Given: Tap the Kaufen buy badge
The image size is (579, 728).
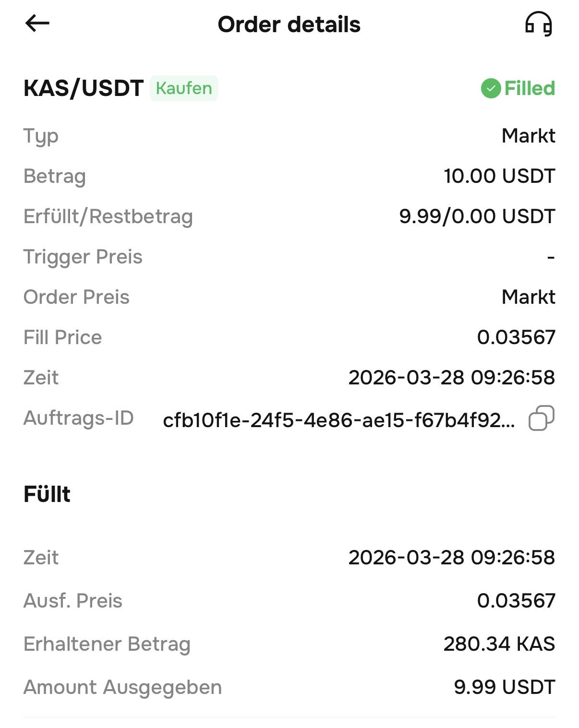Looking at the screenshot, I should (x=184, y=88).
